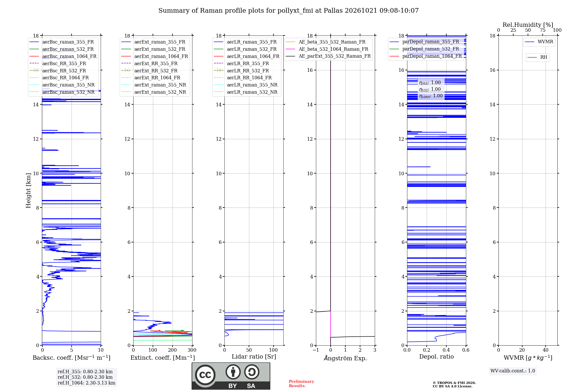Click the η355: 1.00 annotation
Viewport: 577px width, 392px height.
click(x=430, y=83)
